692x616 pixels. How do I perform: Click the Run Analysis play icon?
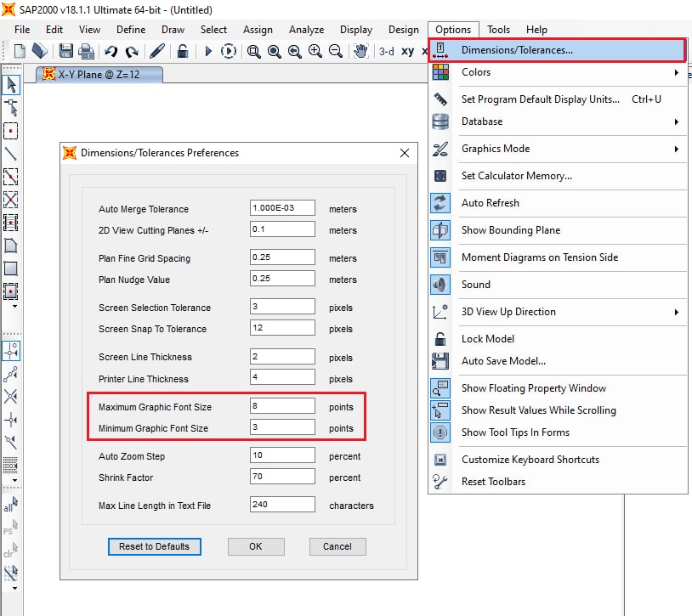(208, 51)
